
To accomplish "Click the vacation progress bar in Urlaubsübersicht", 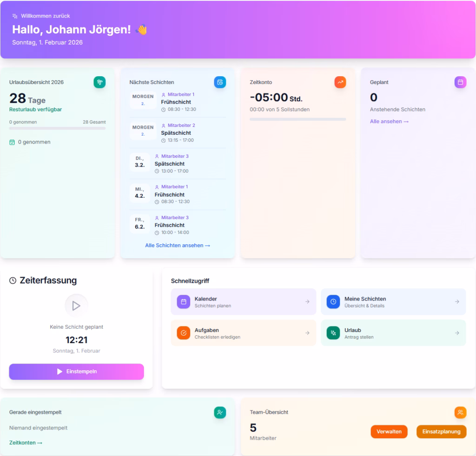I will (x=57, y=128).
